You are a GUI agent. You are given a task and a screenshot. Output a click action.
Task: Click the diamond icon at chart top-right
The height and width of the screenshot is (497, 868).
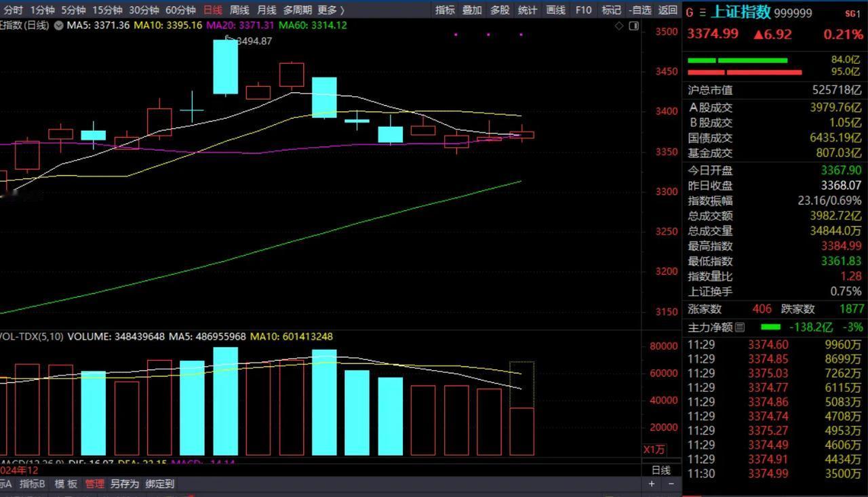[618, 26]
